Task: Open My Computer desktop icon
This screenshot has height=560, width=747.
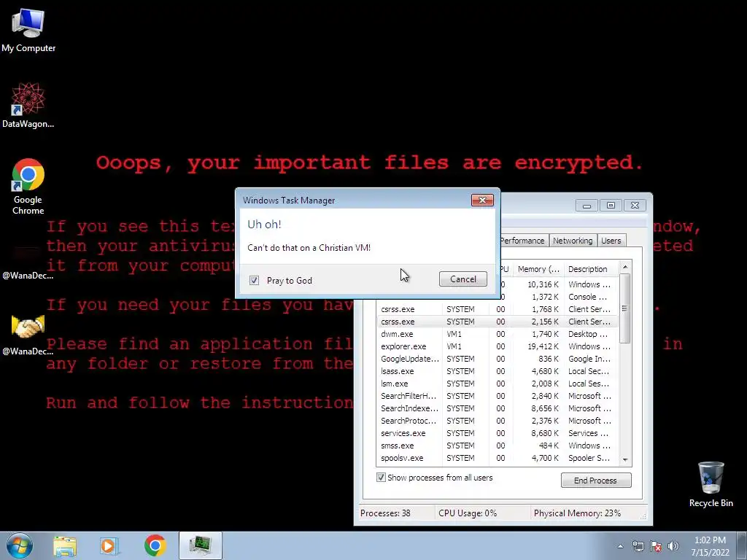Action: click(x=28, y=31)
